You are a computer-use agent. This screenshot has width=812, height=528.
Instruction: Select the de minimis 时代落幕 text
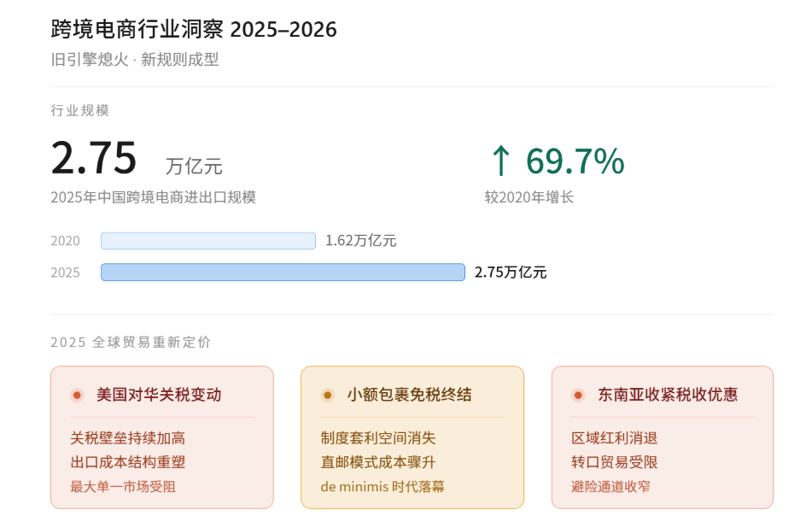pyautogui.click(x=383, y=486)
